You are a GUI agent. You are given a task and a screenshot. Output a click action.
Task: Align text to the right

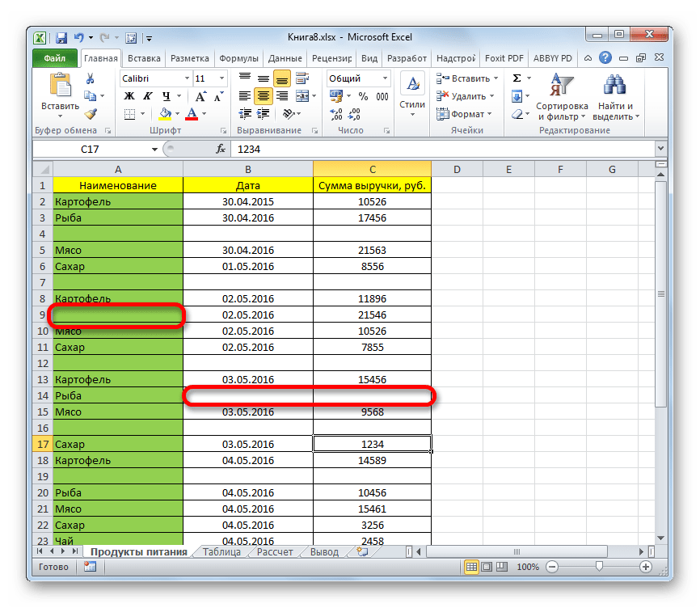(282, 96)
